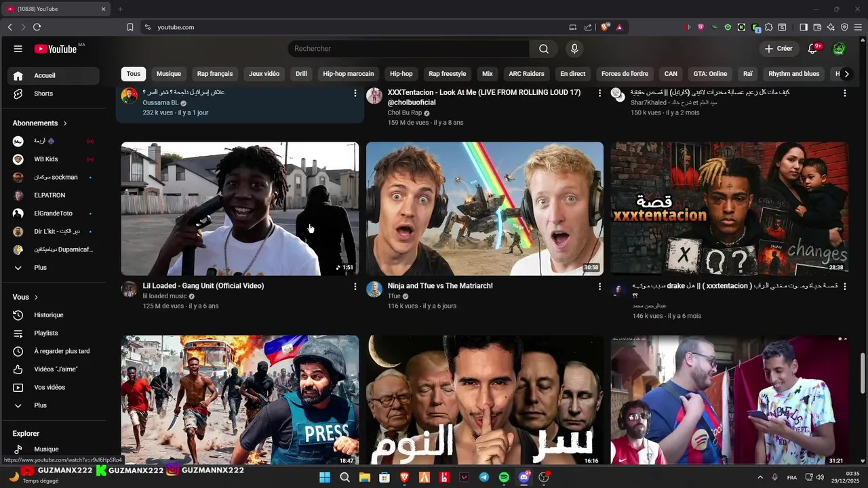Click Ninja and Tfue vs The Matriarch title
The width and height of the screenshot is (868, 488).
pyautogui.click(x=440, y=286)
